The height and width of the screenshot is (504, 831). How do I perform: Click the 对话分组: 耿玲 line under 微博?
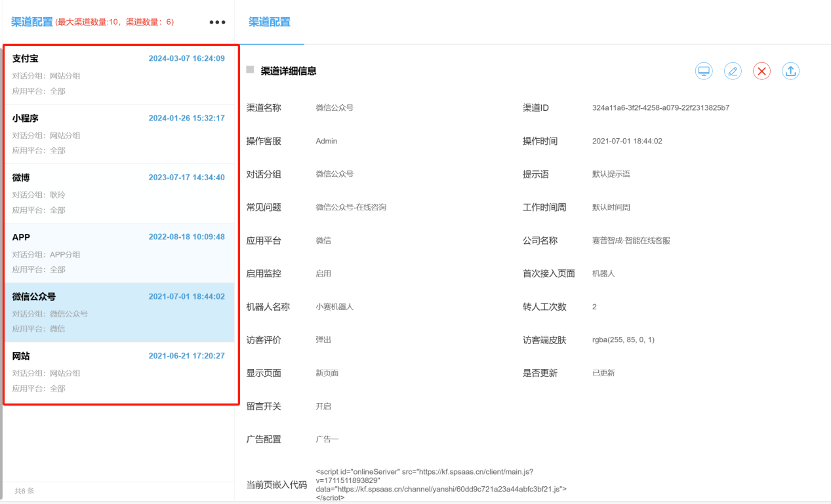[x=39, y=195]
